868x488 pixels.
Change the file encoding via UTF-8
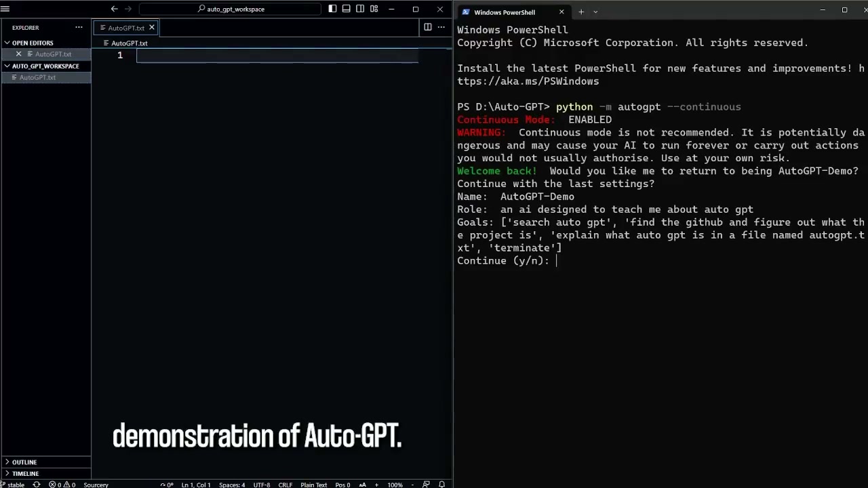pos(262,485)
